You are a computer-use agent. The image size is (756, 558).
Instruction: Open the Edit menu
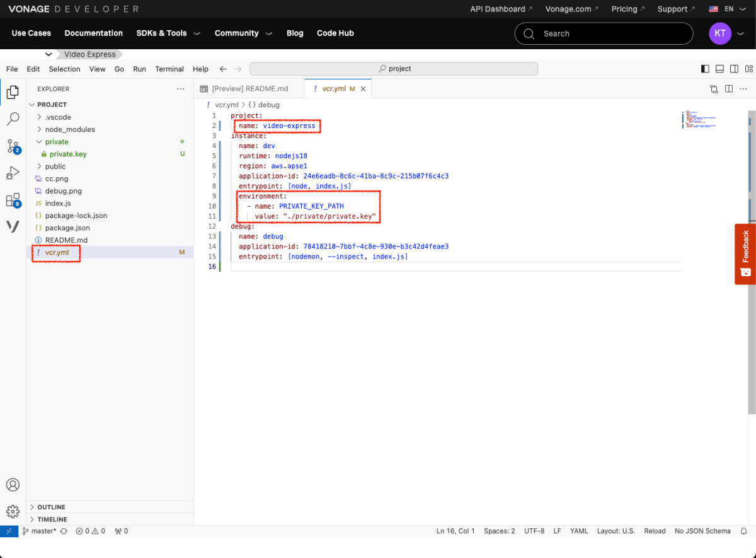(x=33, y=69)
